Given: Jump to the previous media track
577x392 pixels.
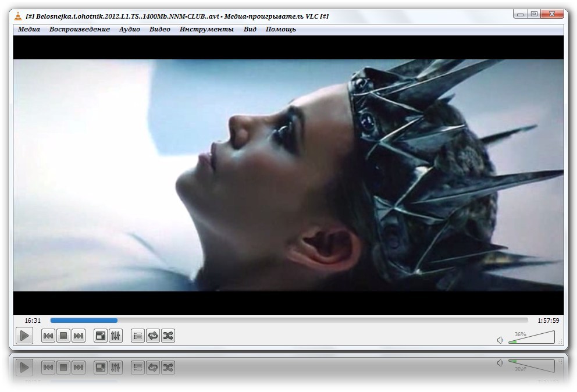Looking at the screenshot, I should [48, 336].
